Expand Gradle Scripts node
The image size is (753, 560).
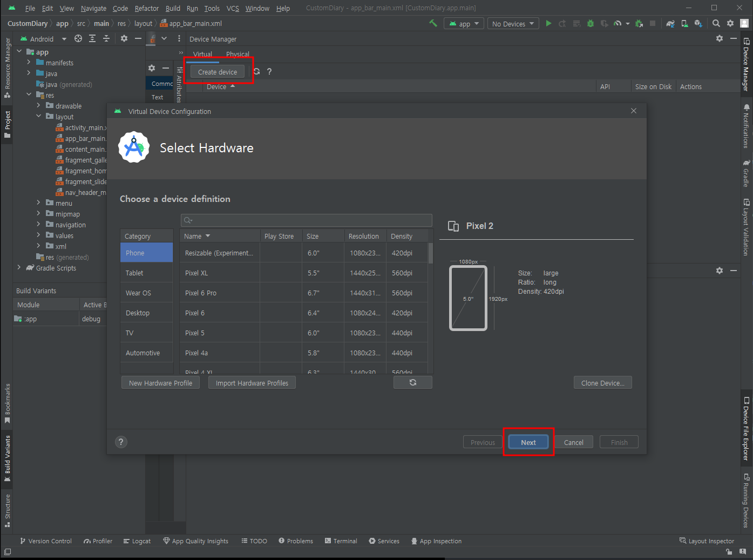coord(19,268)
